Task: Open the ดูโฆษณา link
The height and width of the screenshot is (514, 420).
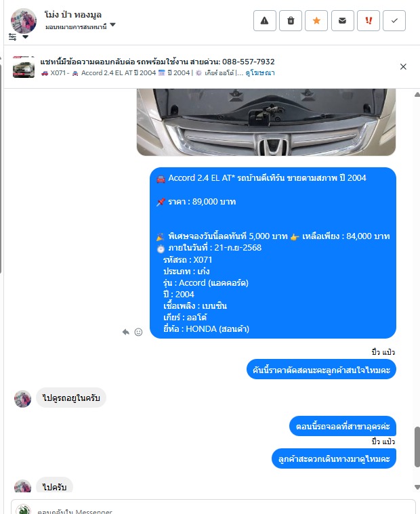Action: tap(260, 72)
